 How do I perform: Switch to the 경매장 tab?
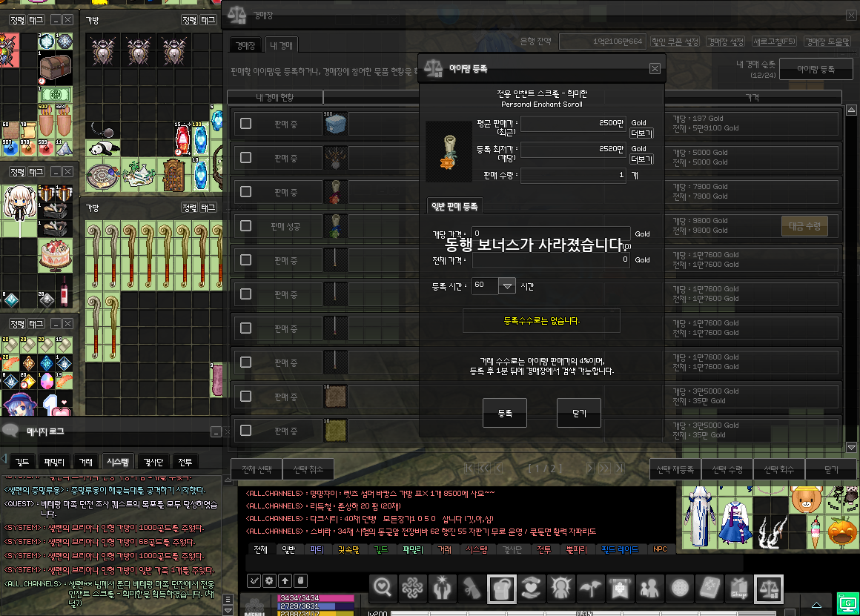(245, 45)
